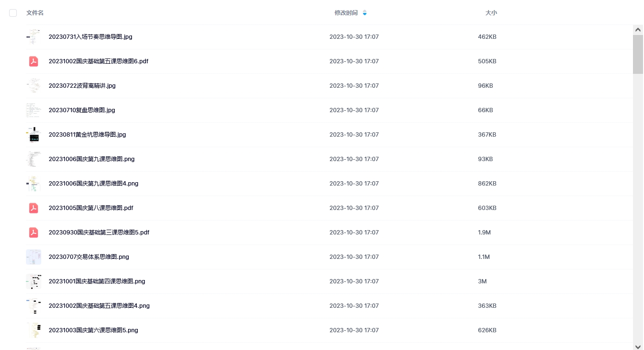644x350 pixels.
Task: Open thumbnail of 20230707交易体系思维图.png
Action: (34, 257)
